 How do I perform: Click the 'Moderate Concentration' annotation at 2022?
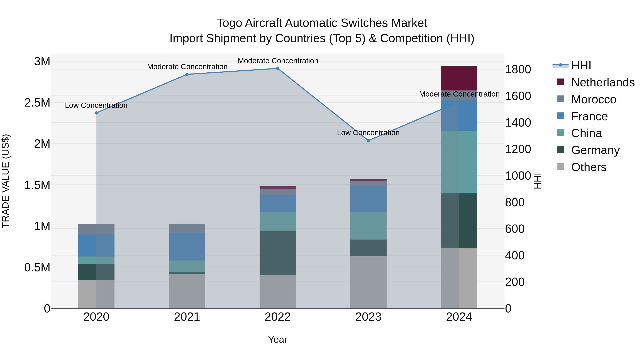point(278,61)
